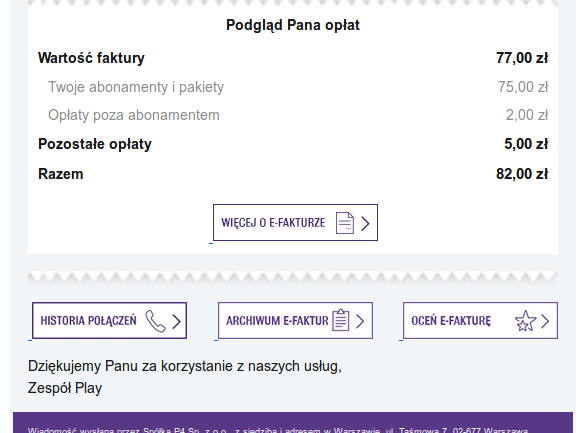The height and width of the screenshot is (433, 582).
Task: Click the chevron arrow in Oceń e-fakturę button
Action: click(545, 321)
